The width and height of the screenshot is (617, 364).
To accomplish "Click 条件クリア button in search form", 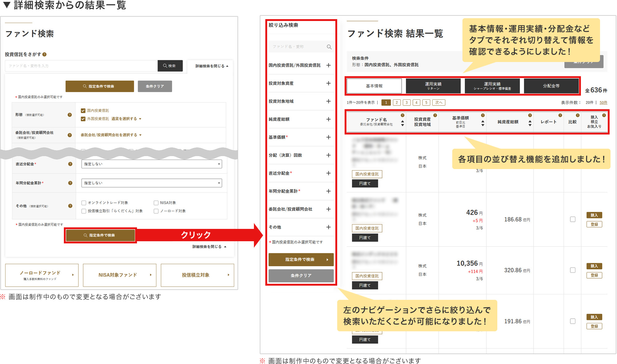I will pyautogui.click(x=155, y=86).
